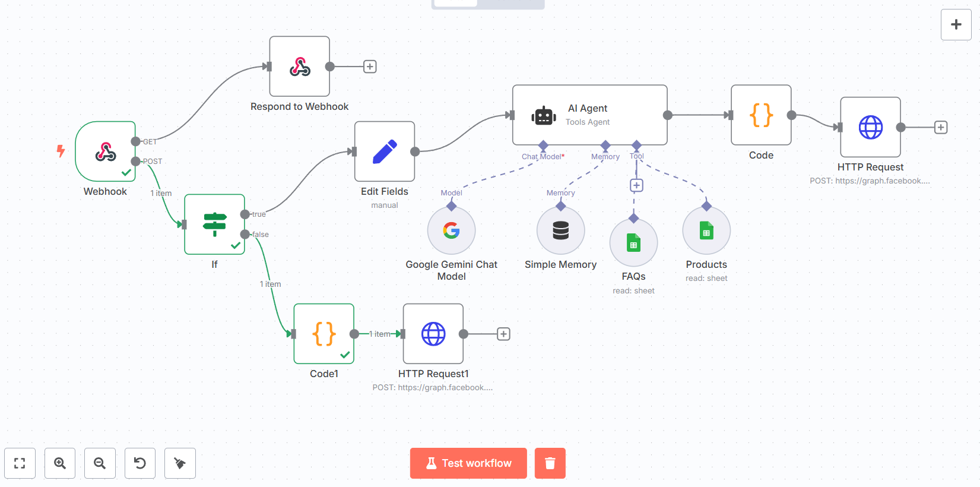Select the Products sheet tool node
This screenshot has width=980, height=487.
click(706, 230)
